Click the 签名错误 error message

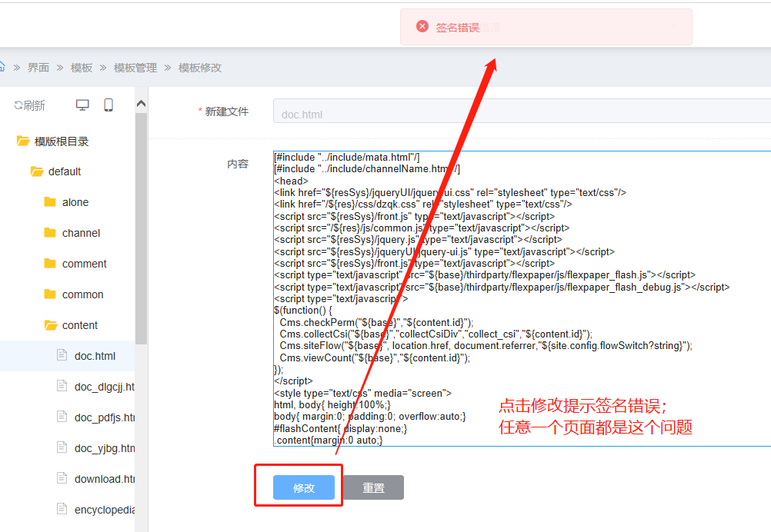[457, 28]
